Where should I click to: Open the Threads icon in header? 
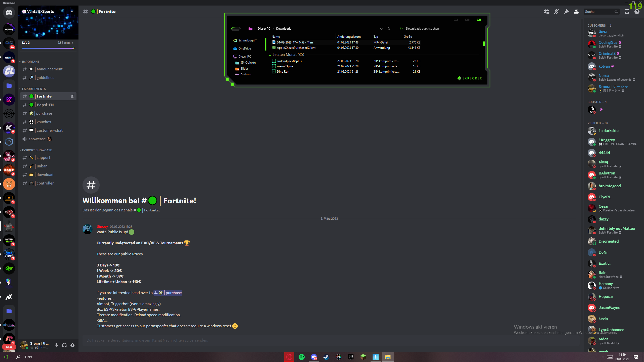(x=546, y=12)
